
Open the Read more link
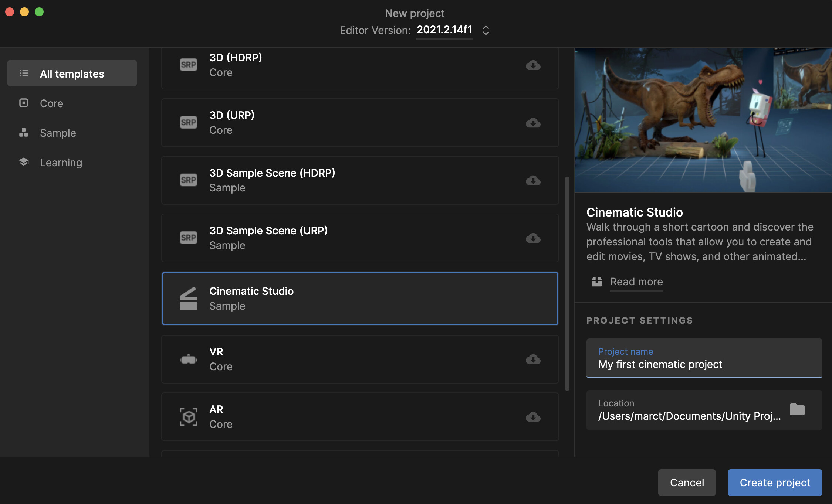[636, 282]
